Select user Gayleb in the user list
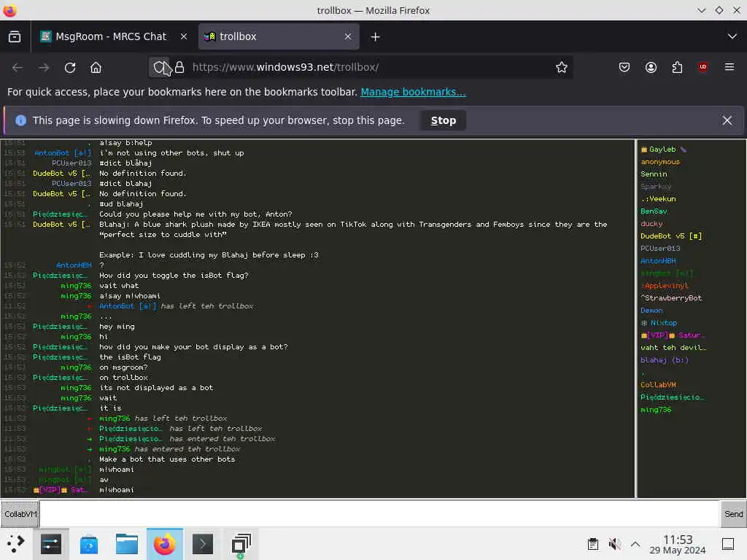The height and width of the screenshot is (560, 747). (662, 149)
